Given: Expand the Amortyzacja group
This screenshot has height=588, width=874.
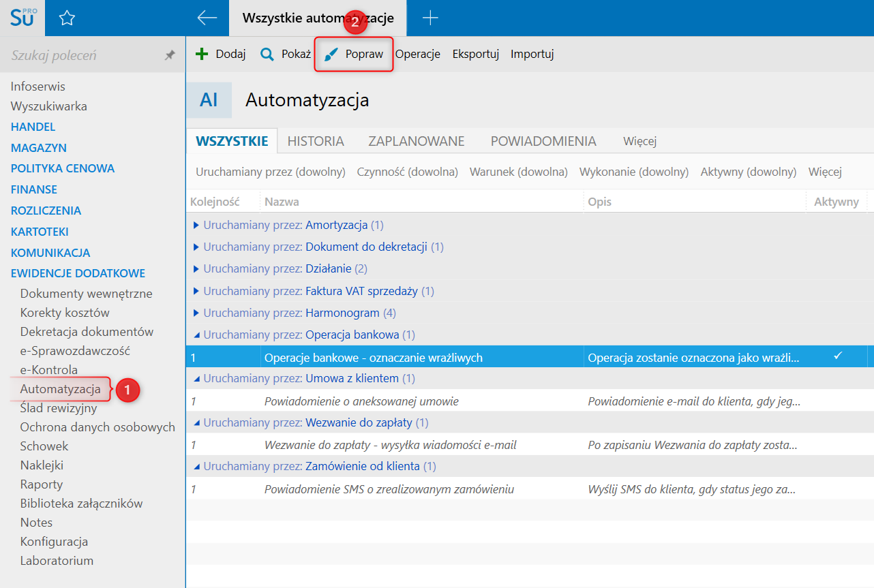Looking at the screenshot, I should point(196,225).
